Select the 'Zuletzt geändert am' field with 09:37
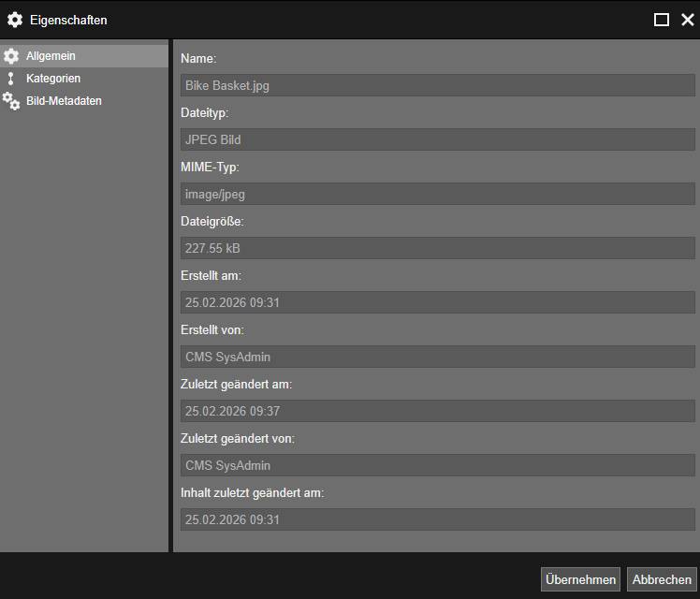Viewport: 700px width, 599px height. pyautogui.click(x=437, y=411)
